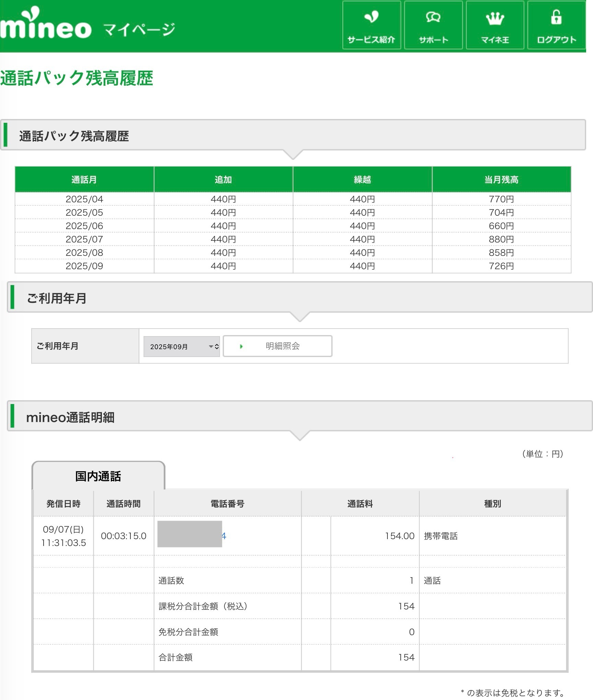The image size is (593, 700).
Task: Click the 通話月 column header
Action: click(84, 179)
